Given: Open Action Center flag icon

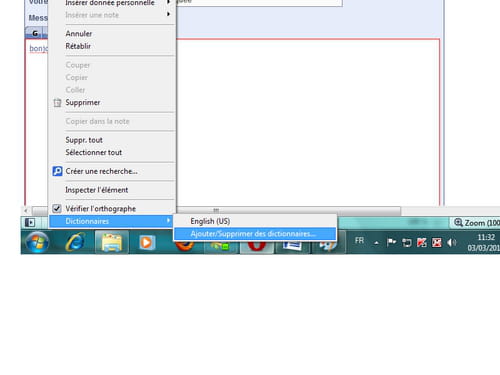Looking at the screenshot, I should (391, 242).
